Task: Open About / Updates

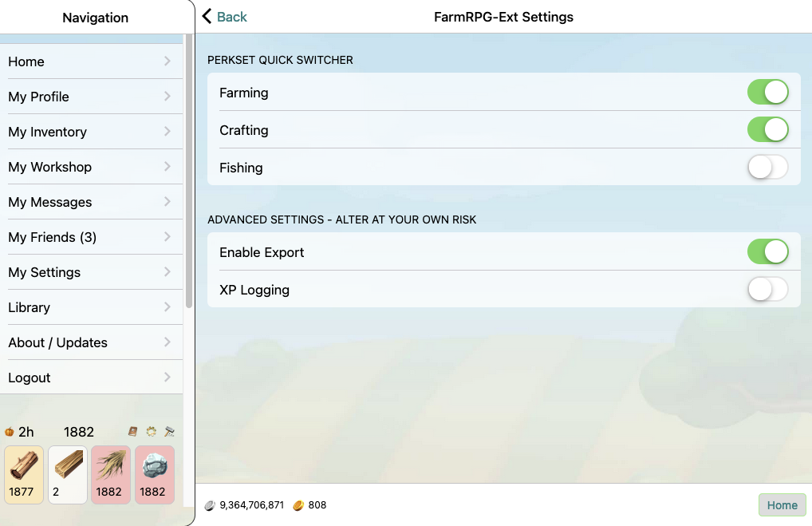Action: pos(91,342)
